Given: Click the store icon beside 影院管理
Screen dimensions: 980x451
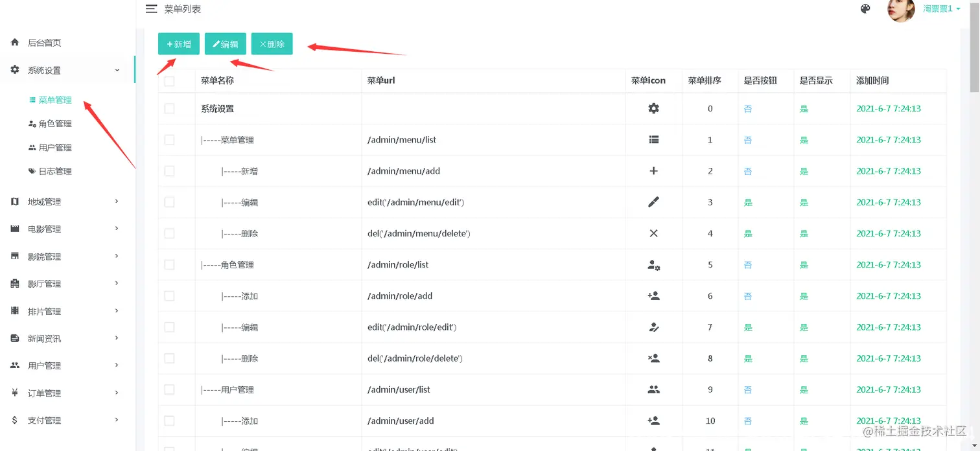Looking at the screenshot, I should (15, 256).
